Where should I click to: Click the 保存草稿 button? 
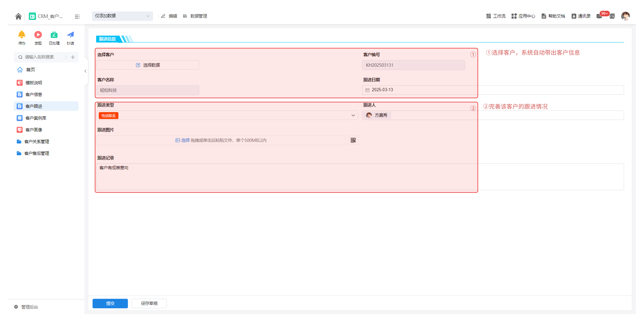click(149, 303)
